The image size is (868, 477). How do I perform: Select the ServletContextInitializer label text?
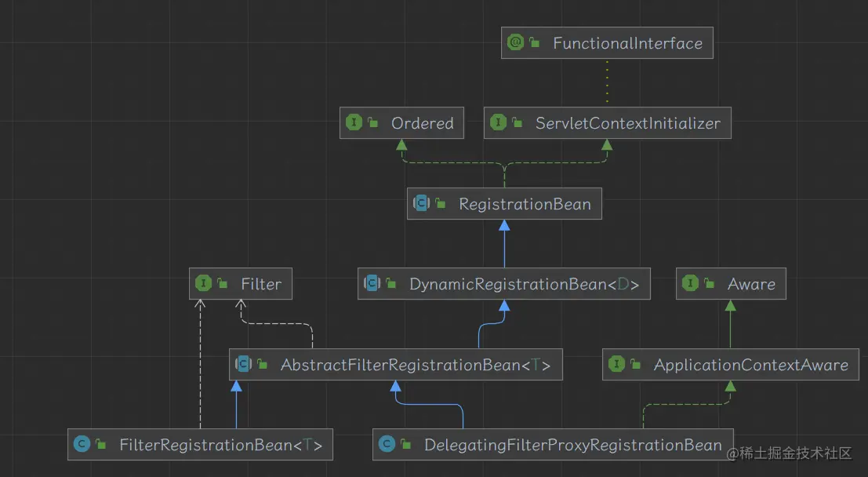point(628,123)
